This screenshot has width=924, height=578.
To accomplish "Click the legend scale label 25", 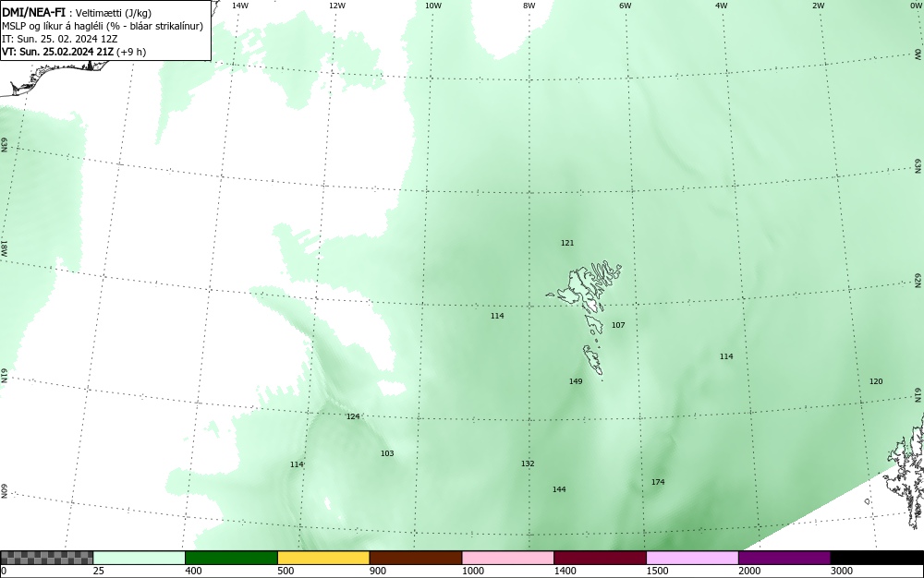I will (99, 571).
